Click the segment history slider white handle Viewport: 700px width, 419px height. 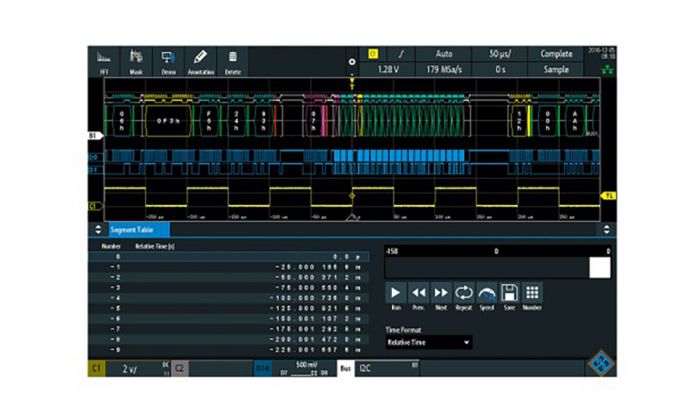[x=599, y=267]
